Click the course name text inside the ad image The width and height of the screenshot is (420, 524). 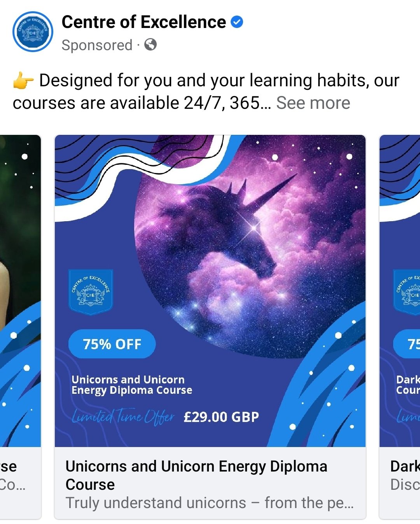tap(132, 385)
